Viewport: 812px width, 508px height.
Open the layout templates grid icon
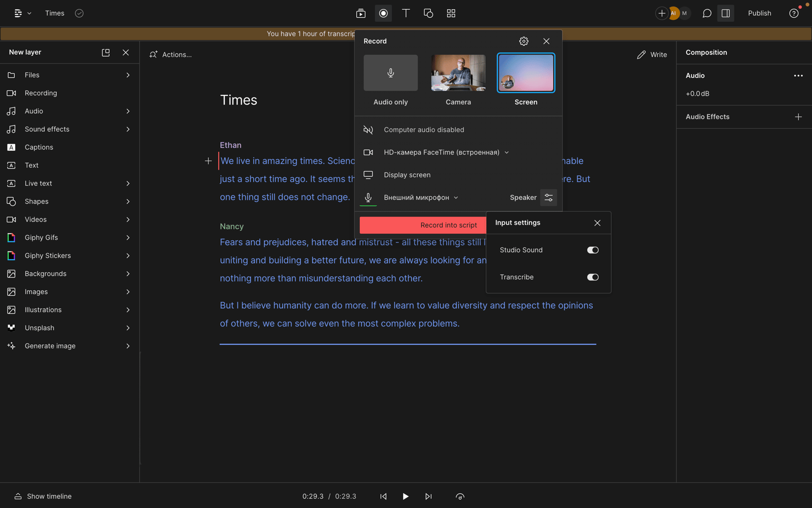coord(451,13)
